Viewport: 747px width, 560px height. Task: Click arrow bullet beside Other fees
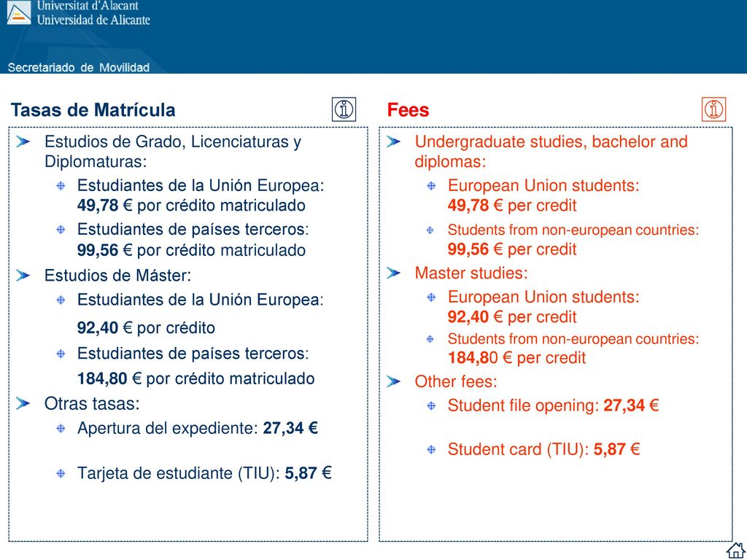point(393,381)
